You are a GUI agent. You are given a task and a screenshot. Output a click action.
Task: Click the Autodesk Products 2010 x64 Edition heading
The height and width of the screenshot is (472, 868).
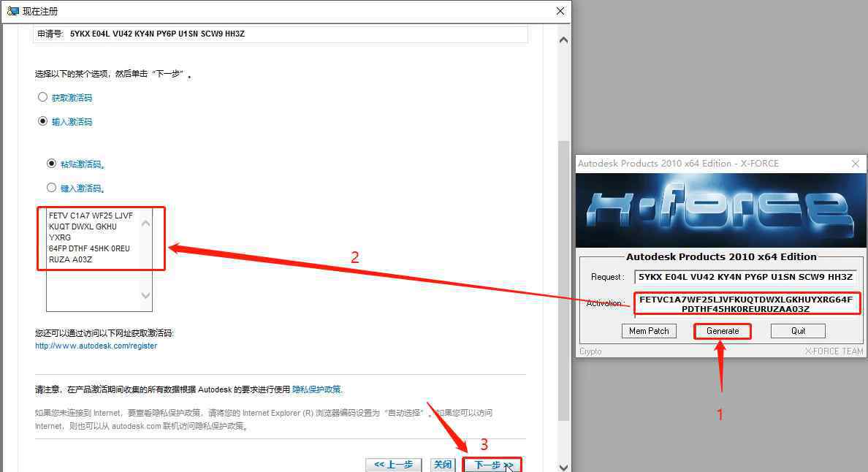721,256
